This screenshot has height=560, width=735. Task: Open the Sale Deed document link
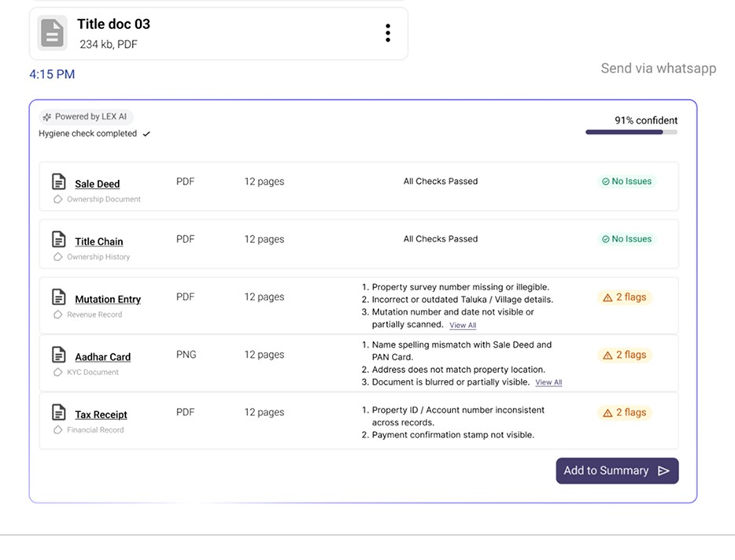point(97,184)
